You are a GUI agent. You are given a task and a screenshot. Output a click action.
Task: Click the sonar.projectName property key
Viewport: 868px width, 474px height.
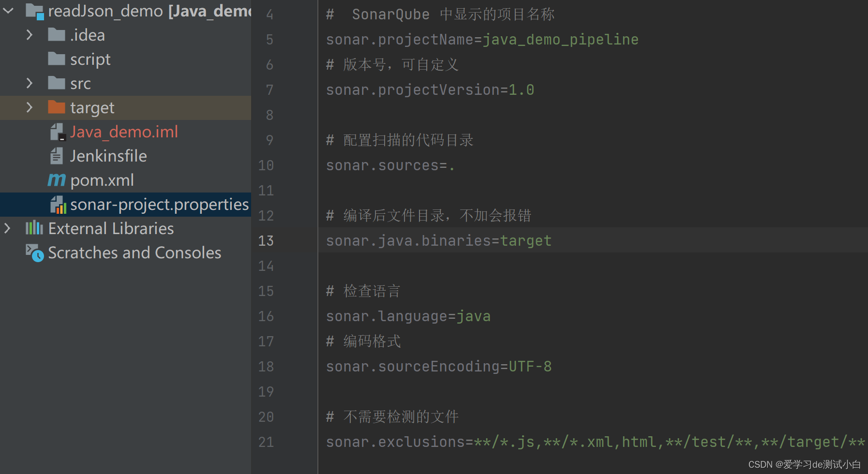[x=400, y=40]
